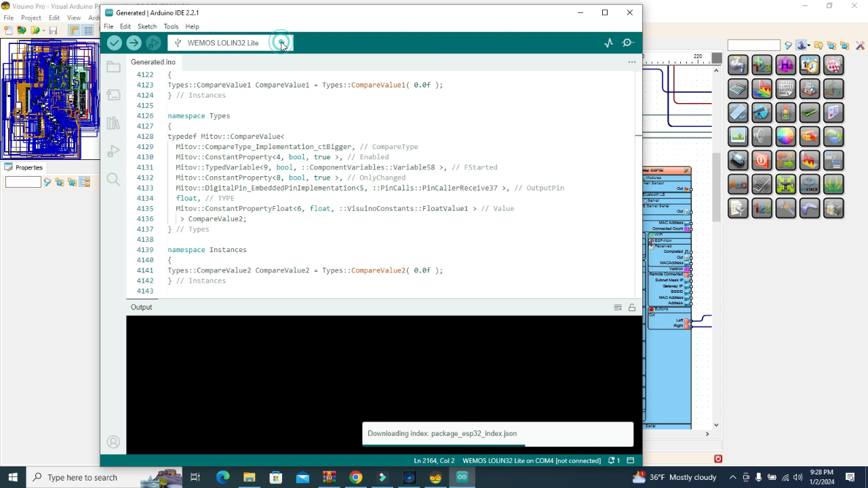The width and height of the screenshot is (868, 488).
Task: Click the notifications bell in Arduino status bar
Action: tap(614, 460)
